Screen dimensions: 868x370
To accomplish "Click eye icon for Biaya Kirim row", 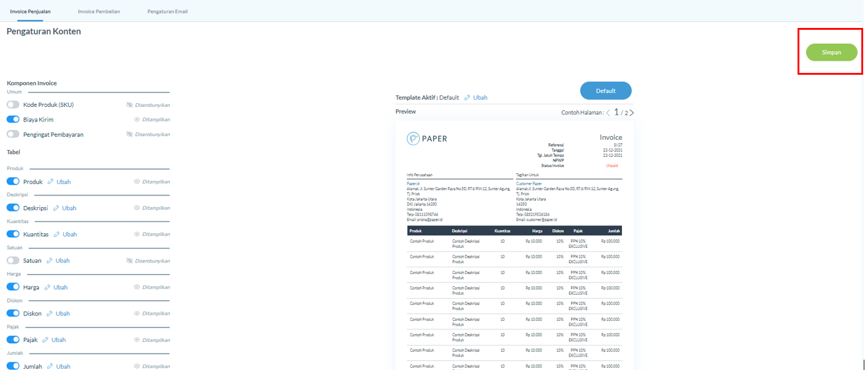I will 137,120.
